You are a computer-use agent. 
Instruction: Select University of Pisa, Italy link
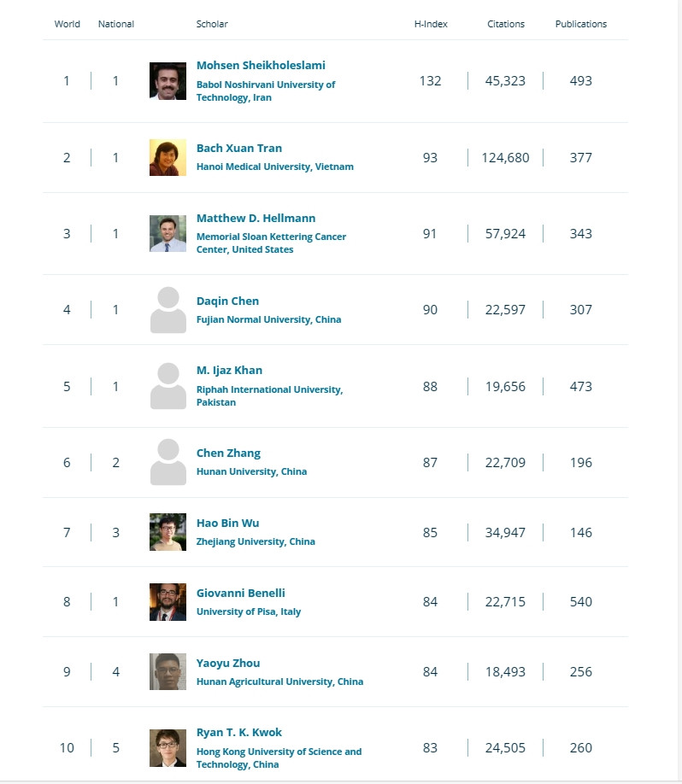(x=249, y=611)
